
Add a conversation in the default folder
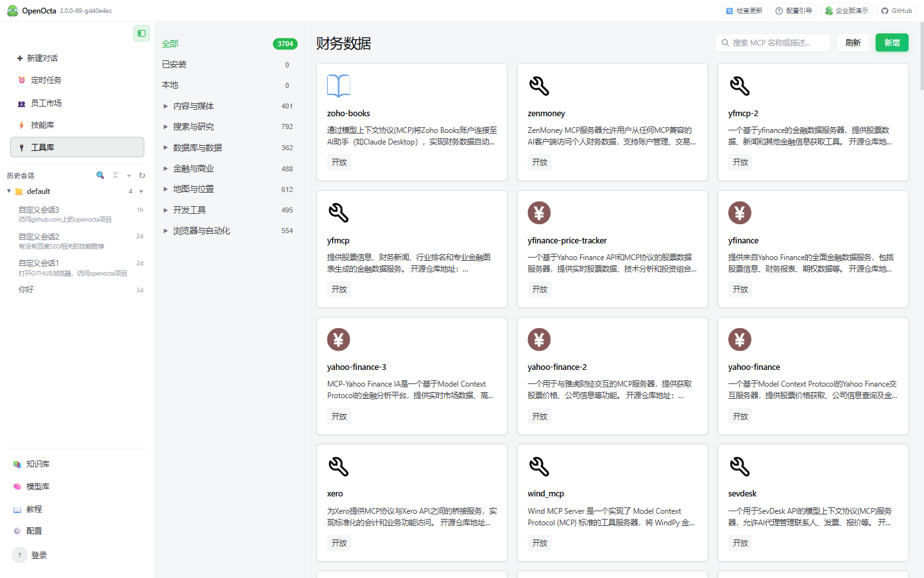141,191
